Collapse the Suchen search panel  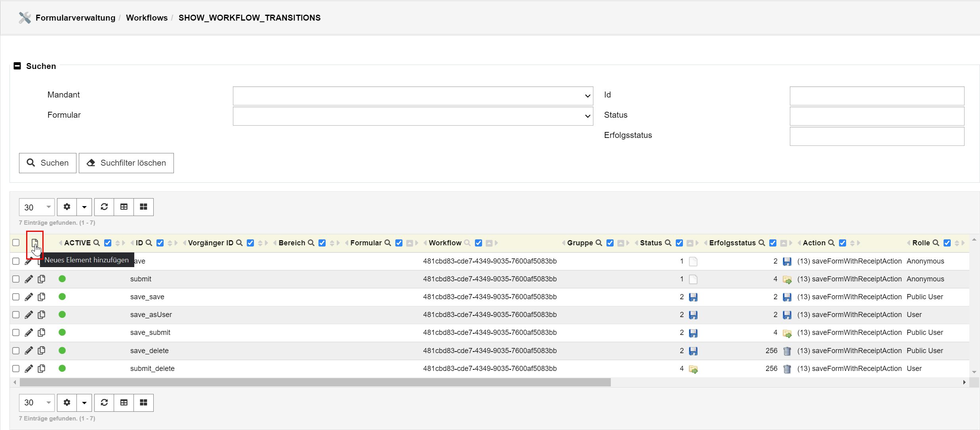(17, 66)
